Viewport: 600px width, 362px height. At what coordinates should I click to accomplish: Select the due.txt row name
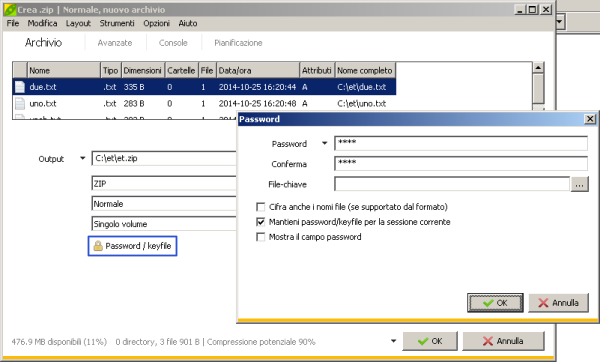click(43, 87)
